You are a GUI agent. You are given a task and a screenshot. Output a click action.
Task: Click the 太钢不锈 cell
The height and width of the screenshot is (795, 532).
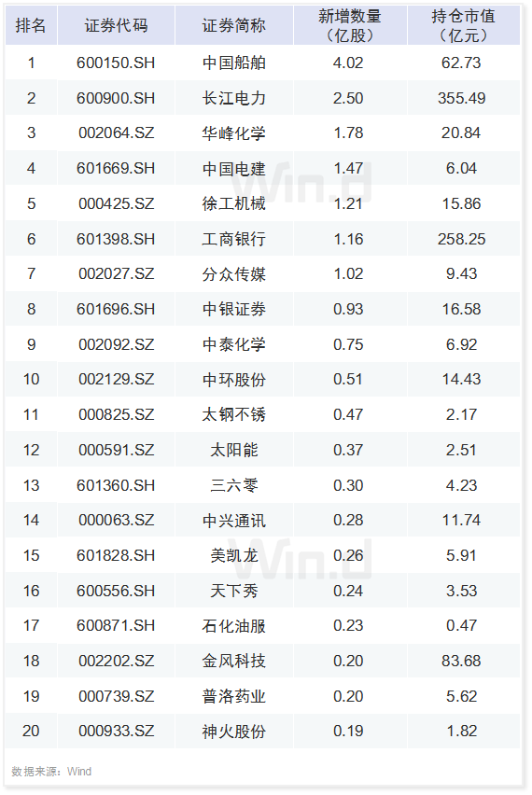[x=233, y=414]
